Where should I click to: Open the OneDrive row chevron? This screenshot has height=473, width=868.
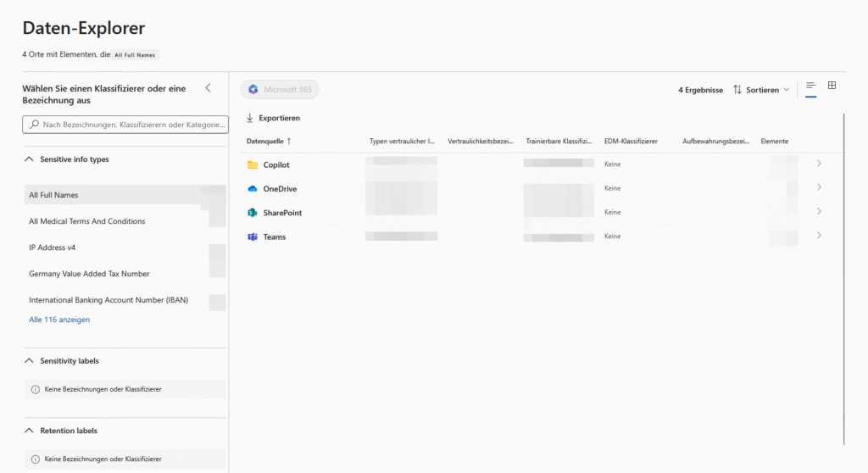(x=819, y=188)
